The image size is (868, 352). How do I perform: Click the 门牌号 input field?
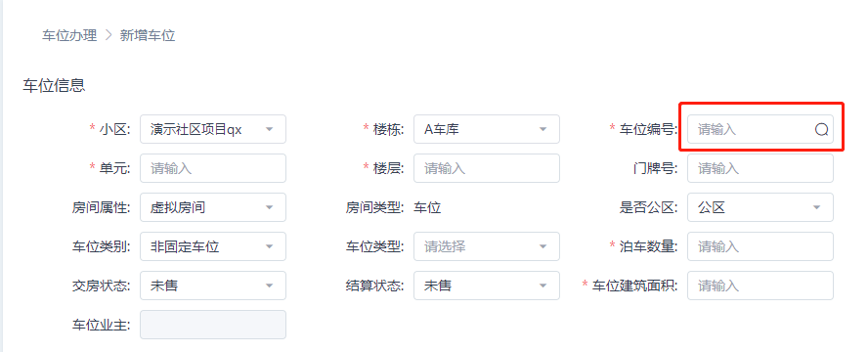(760, 168)
